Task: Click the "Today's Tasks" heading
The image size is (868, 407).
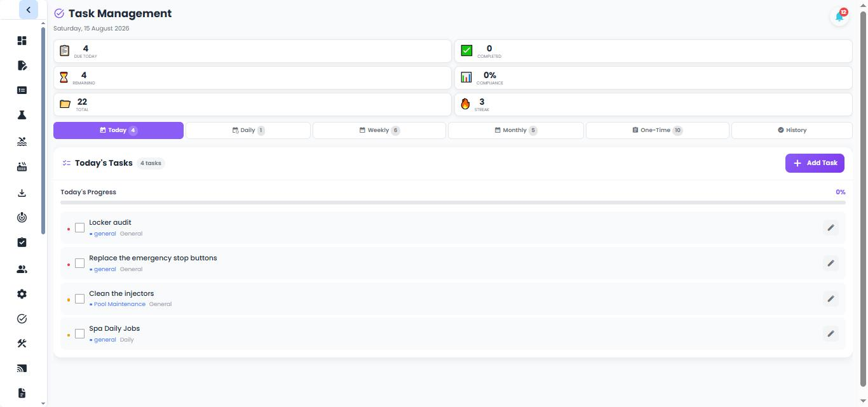Action: (104, 163)
